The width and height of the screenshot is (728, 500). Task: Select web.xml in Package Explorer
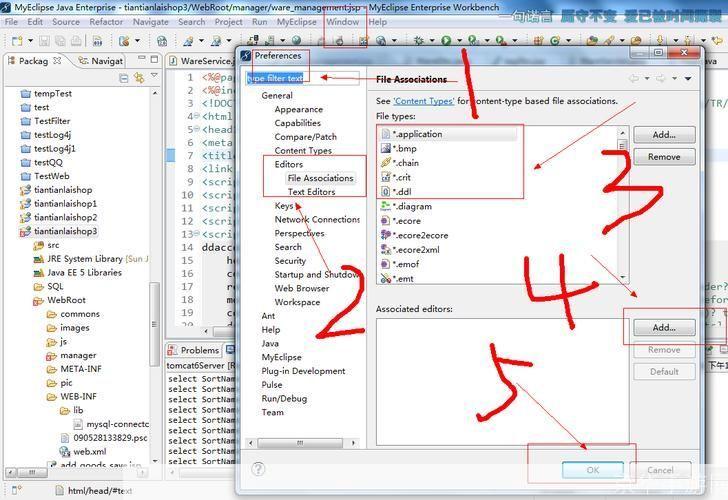(83, 451)
